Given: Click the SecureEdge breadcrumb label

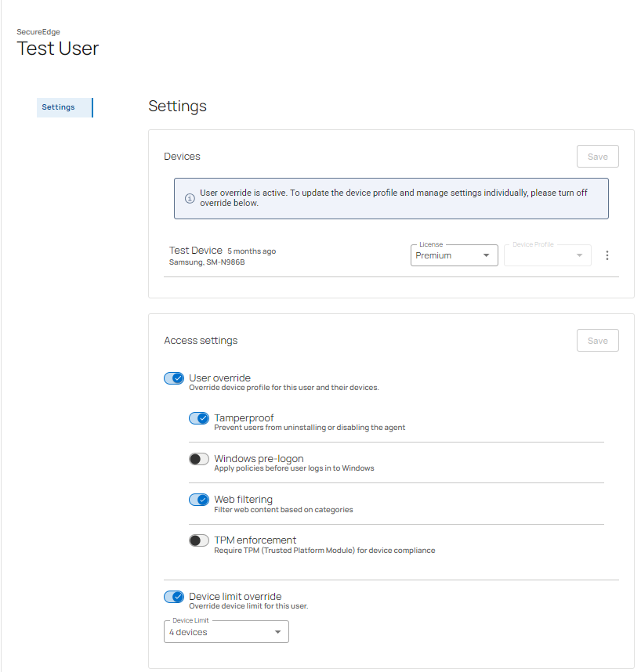Looking at the screenshot, I should 38,32.
